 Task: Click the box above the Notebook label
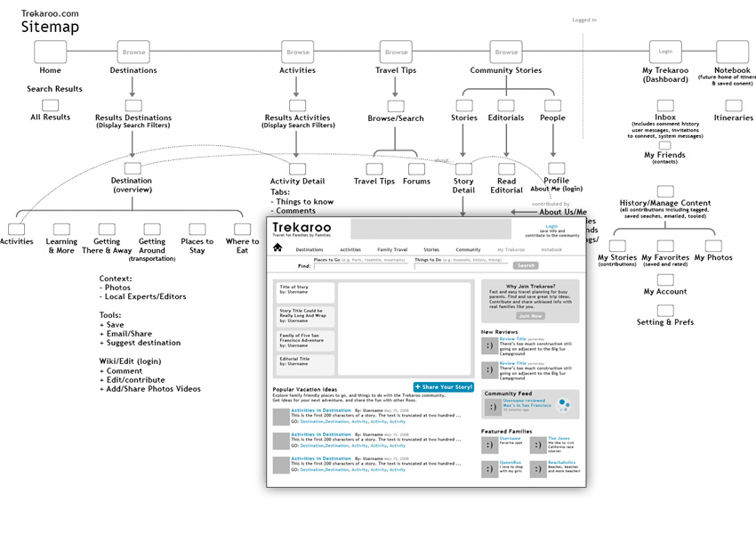point(732,52)
